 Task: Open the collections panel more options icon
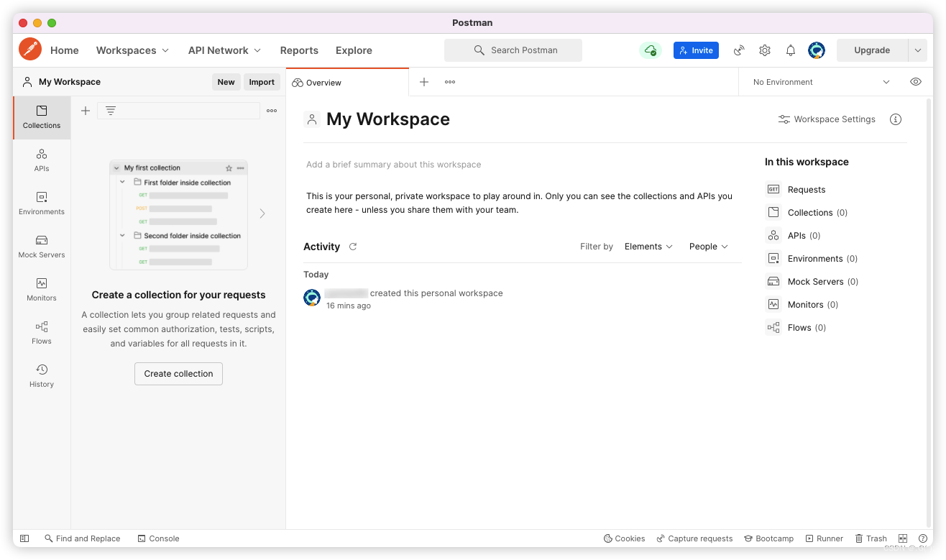272,111
